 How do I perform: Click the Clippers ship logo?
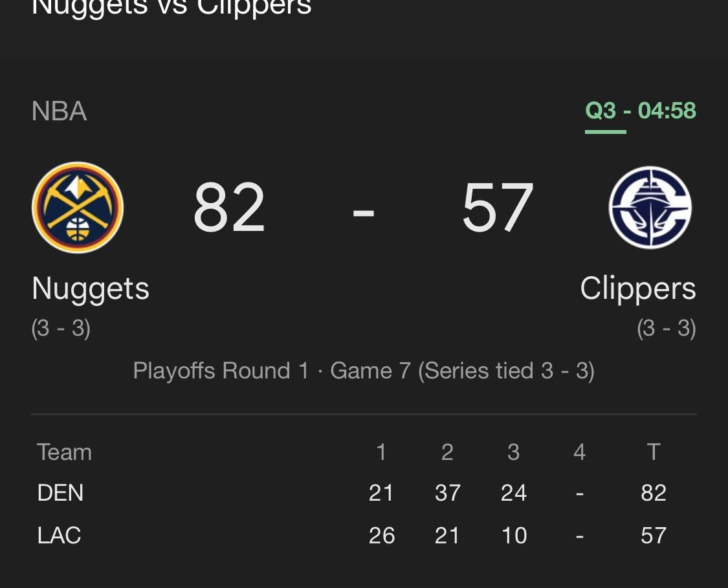[x=650, y=208]
